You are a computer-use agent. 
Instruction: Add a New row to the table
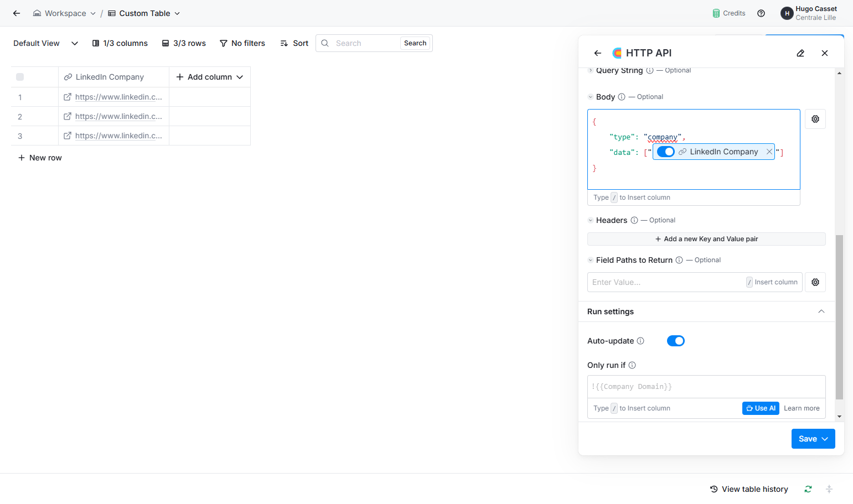click(40, 158)
